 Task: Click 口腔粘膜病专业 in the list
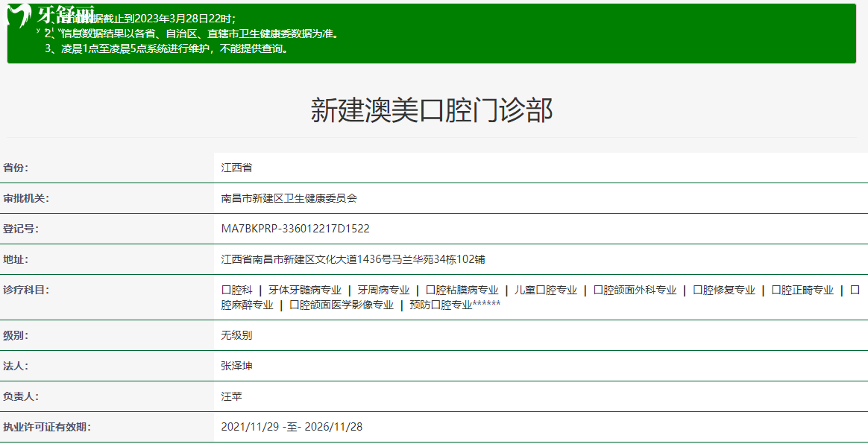462,290
